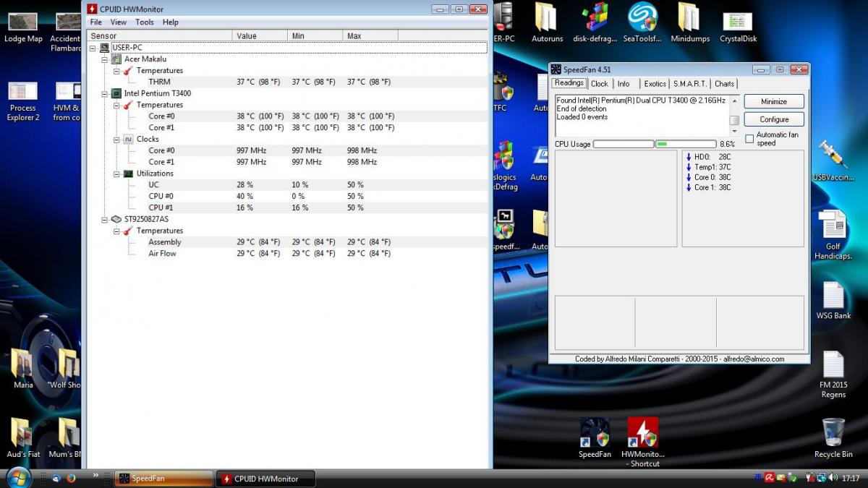This screenshot has height=488, width=868.
Task: Select the Golf Handicaps document icon
Action: pos(833,234)
